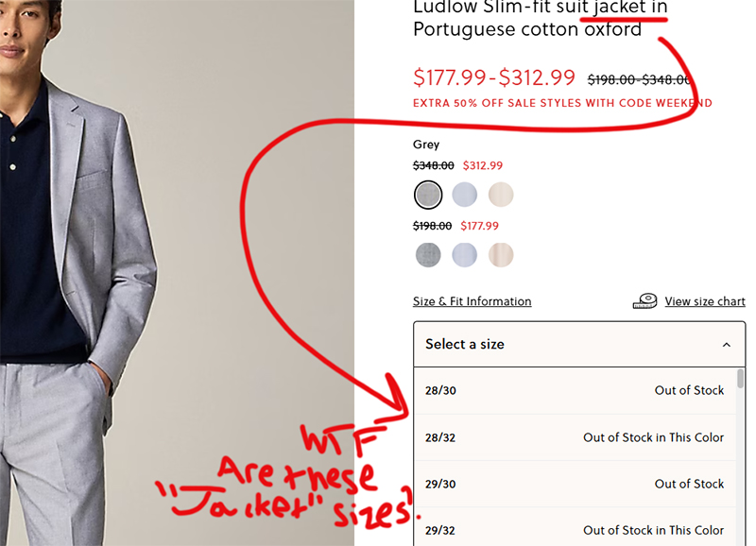
Task: Click the Ludlow Slim-fit suit jacket title
Action: click(x=541, y=18)
